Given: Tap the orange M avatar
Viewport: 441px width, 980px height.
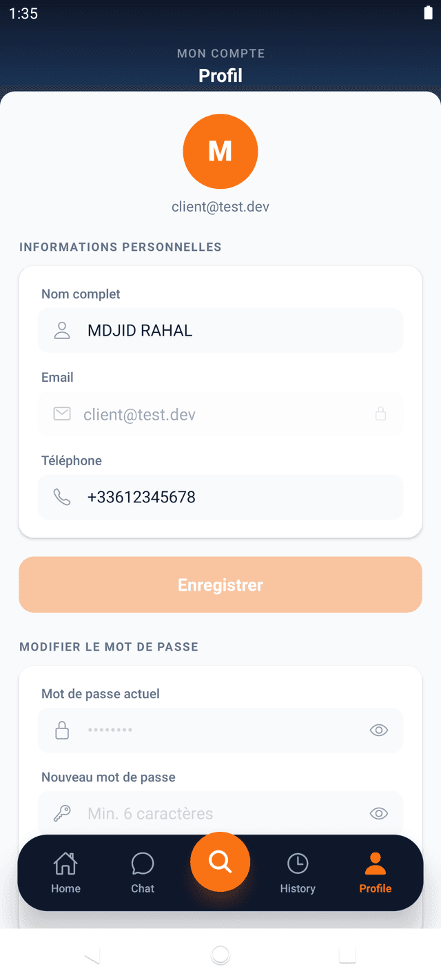Looking at the screenshot, I should (x=220, y=151).
